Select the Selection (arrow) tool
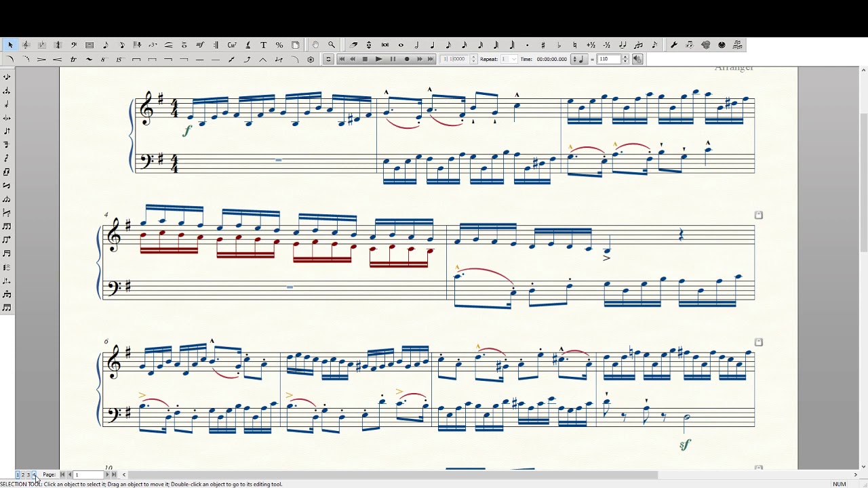The image size is (868, 488). [x=10, y=45]
